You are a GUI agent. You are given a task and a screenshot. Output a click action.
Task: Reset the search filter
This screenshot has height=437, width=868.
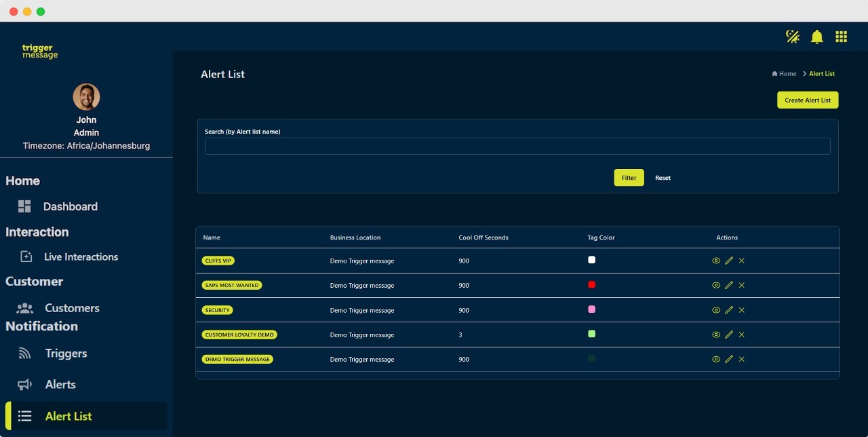pos(663,178)
